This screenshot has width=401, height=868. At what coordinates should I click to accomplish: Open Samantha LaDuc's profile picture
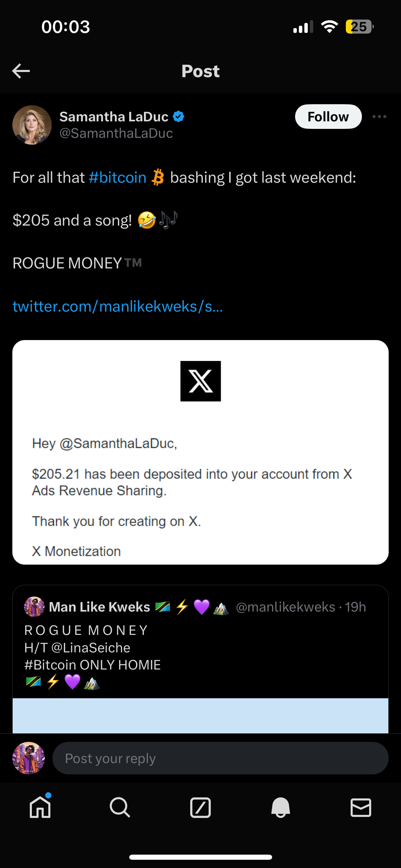32,125
